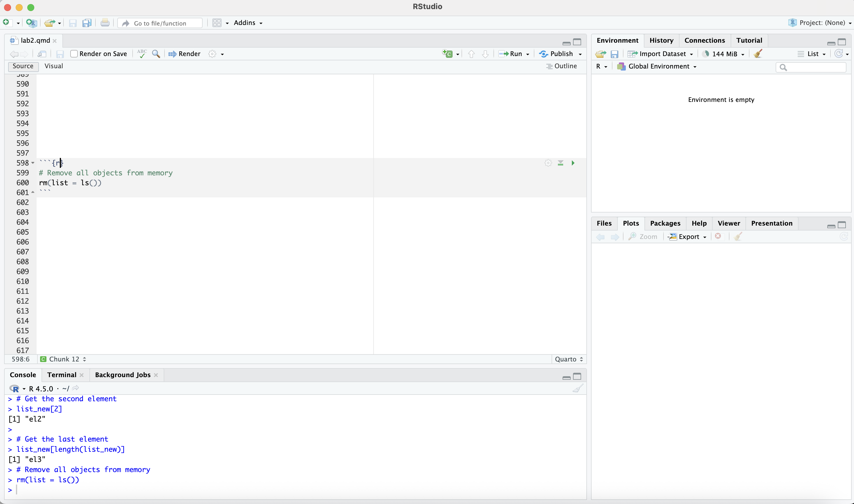Click the Save all documents icon
Image resolution: width=854 pixels, height=504 pixels.
click(x=87, y=23)
